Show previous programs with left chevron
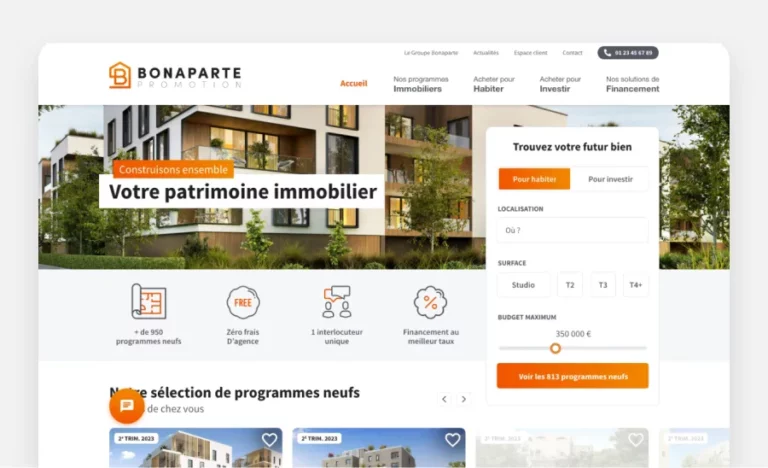This screenshot has width=768, height=468. pos(444,399)
